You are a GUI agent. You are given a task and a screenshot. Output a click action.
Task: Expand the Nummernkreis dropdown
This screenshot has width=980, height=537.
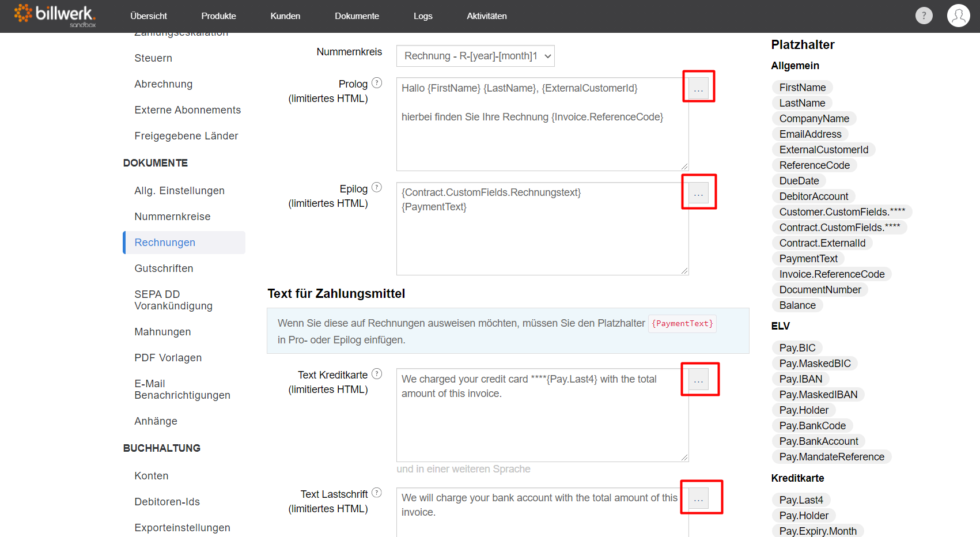pyautogui.click(x=475, y=56)
